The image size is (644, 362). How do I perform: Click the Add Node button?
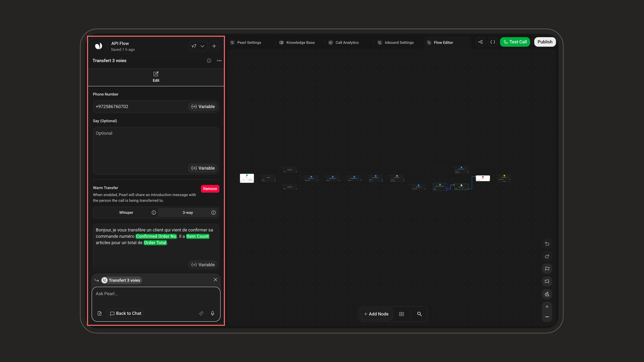376,314
